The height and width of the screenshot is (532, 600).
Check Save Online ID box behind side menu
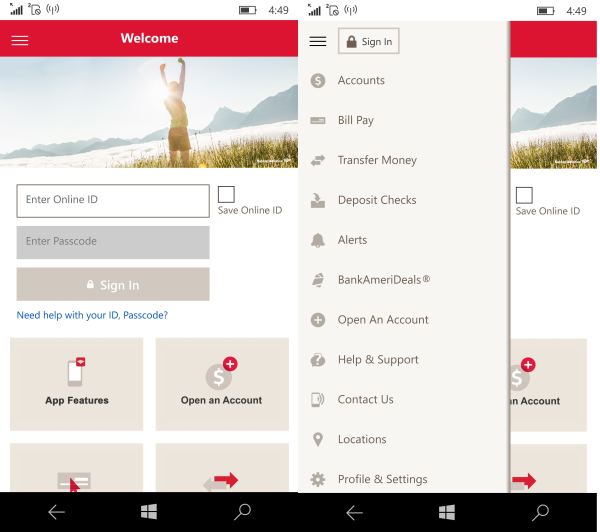coord(524,195)
